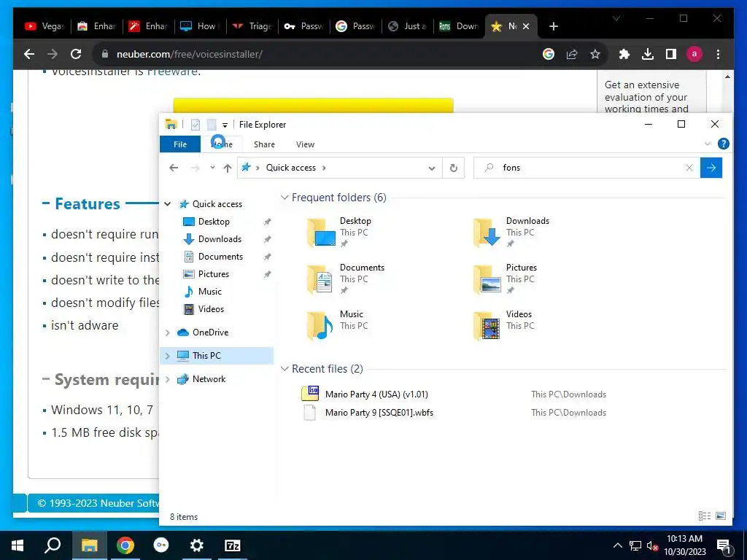Click the search box containing 'fons'
The width and height of the screenshot is (747, 560).
586,168
